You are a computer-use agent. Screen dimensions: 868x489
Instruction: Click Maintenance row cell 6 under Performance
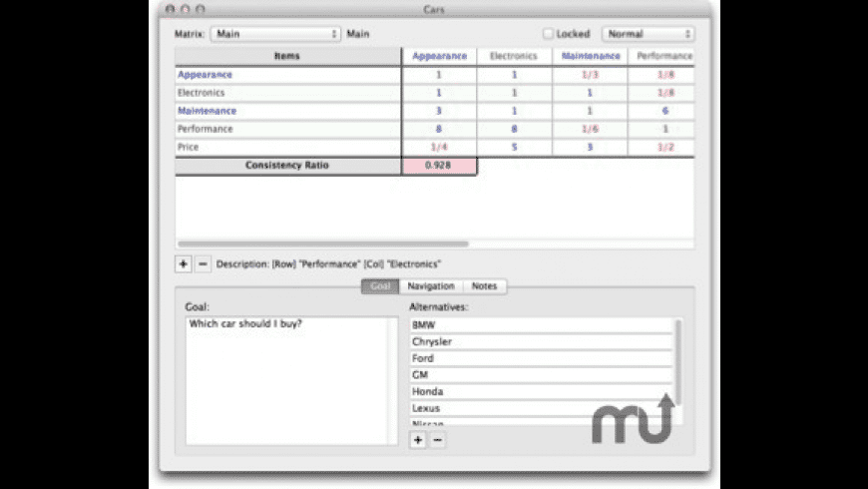(x=661, y=111)
